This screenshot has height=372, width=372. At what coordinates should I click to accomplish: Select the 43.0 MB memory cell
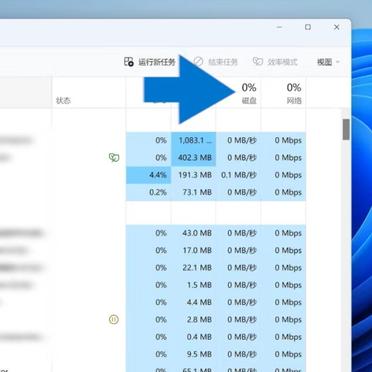(193, 233)
